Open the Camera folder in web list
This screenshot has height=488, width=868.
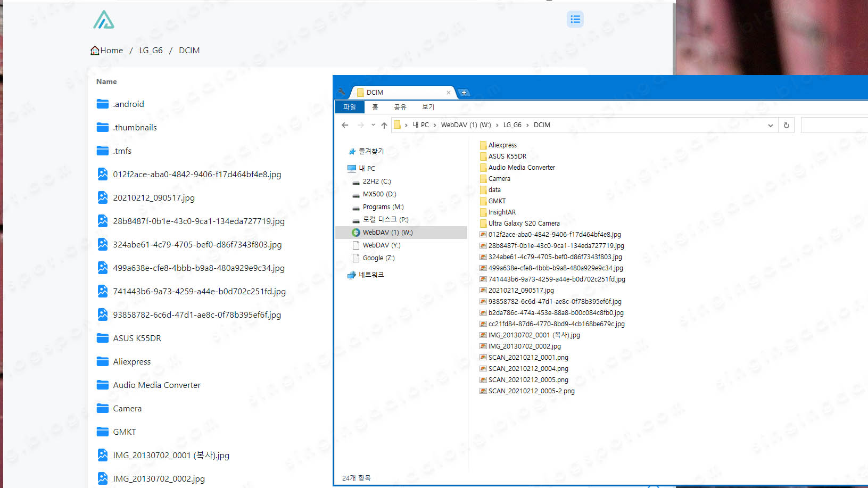click(x=127, y=408)
